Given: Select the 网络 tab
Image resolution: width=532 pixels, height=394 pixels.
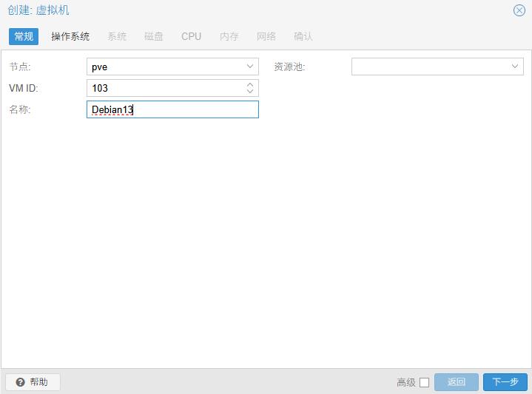Looking at the screenshot, I should [266, 36].
